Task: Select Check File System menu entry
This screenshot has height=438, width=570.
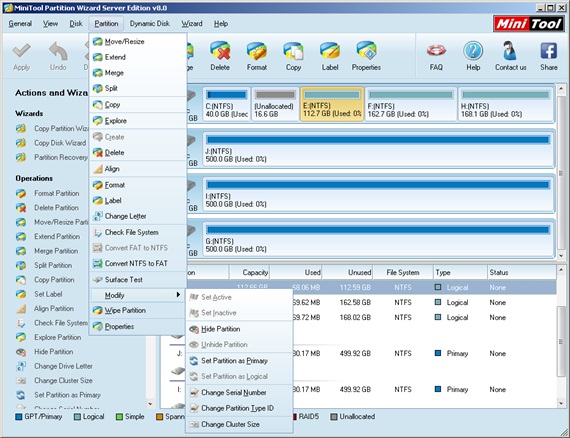Action: [138, 232]
